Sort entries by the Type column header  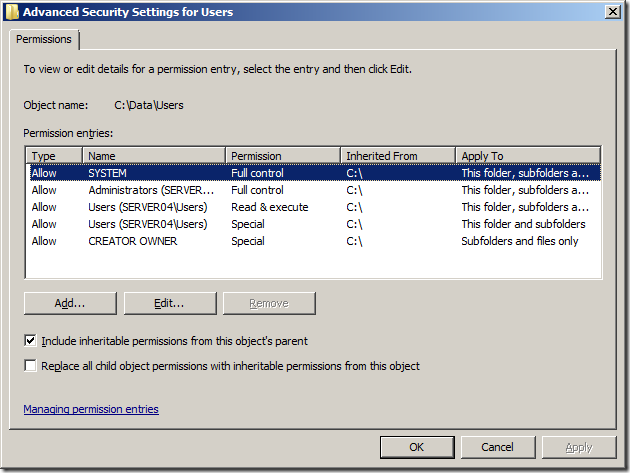[x=54, y=156]
